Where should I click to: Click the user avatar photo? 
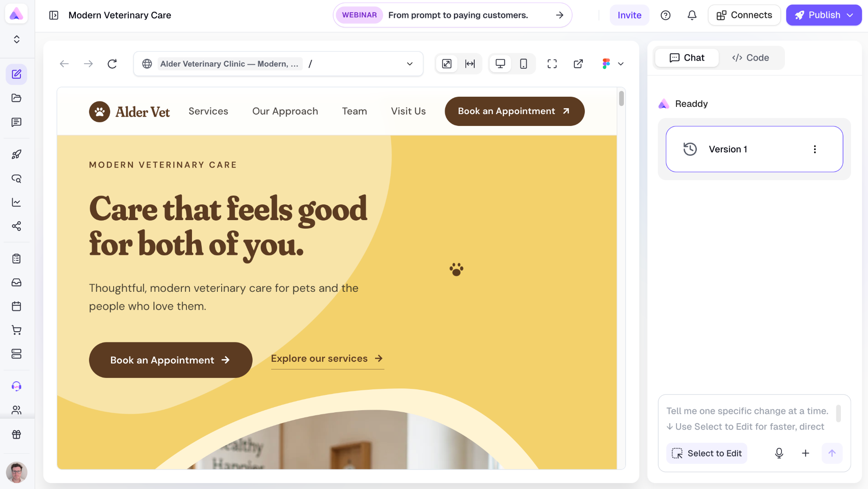17,472
